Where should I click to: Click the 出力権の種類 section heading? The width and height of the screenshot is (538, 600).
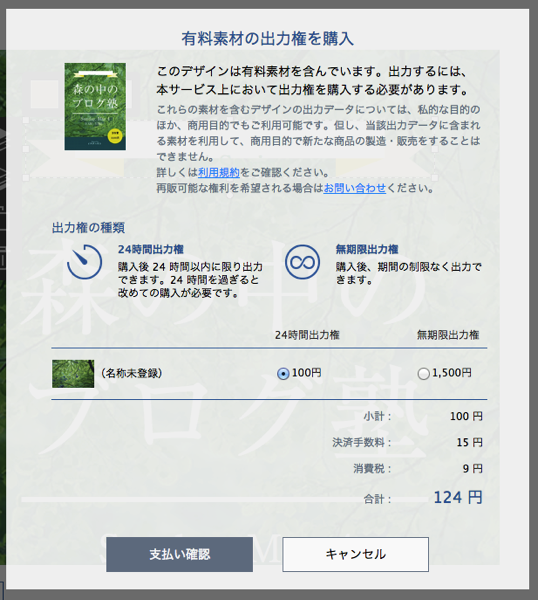[88, 228]
